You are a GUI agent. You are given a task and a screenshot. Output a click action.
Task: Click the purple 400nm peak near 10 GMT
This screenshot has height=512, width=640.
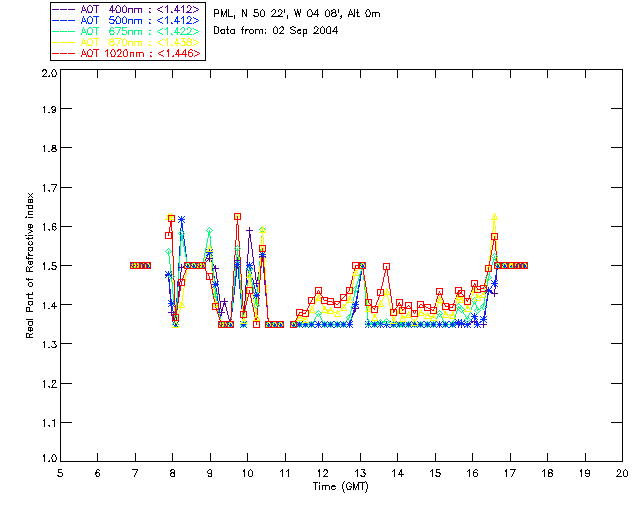point(249,231)
